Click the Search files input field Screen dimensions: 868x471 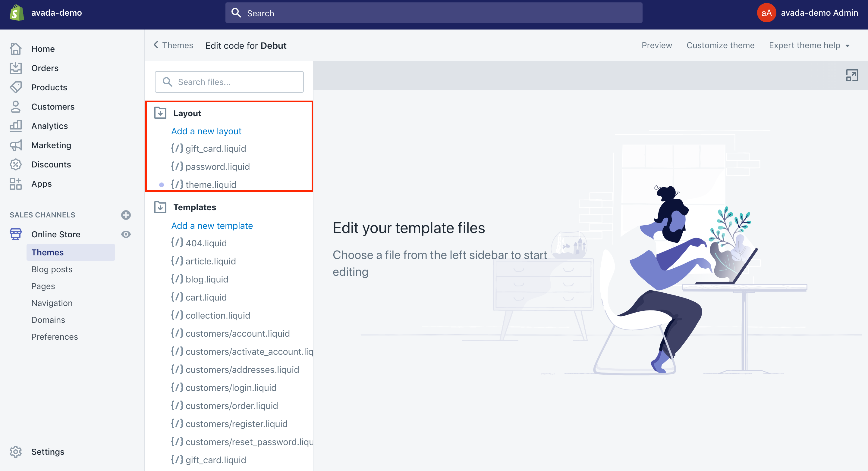coord(229,82)
